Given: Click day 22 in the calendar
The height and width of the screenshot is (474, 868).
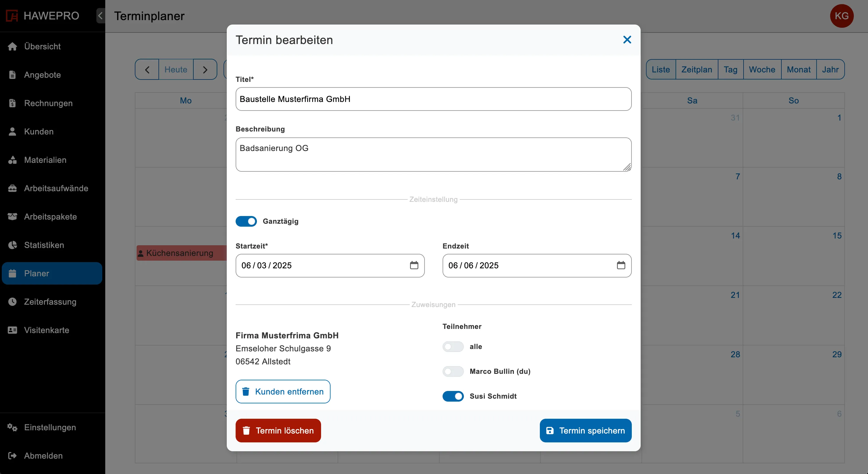Looking at the screenshot, I should pyautogui.click(x=837, y=295).
